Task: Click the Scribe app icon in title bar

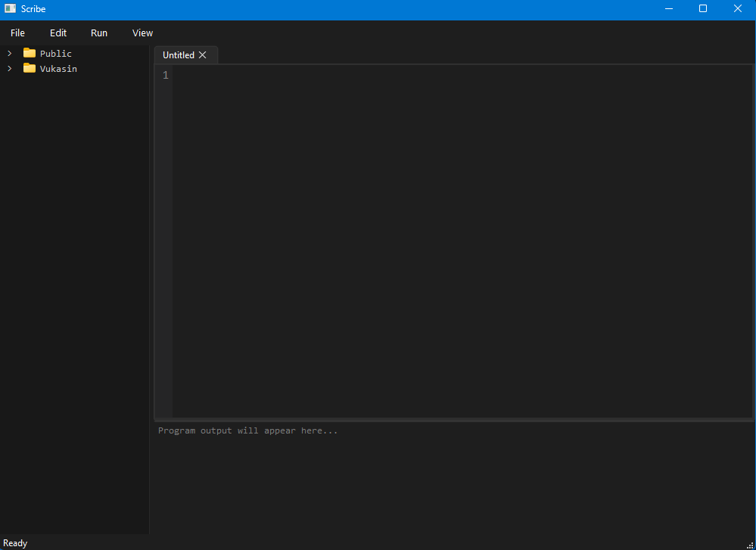Action: tap(10, 8)
